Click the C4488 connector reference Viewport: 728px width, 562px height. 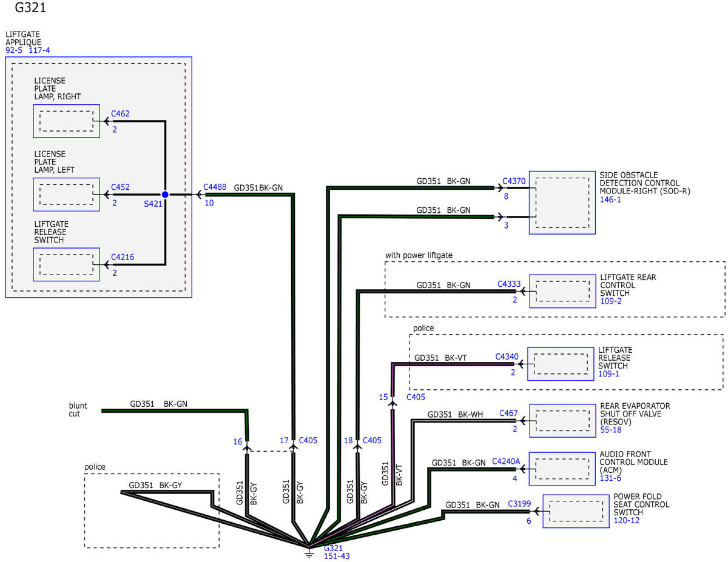click(215, 187)
